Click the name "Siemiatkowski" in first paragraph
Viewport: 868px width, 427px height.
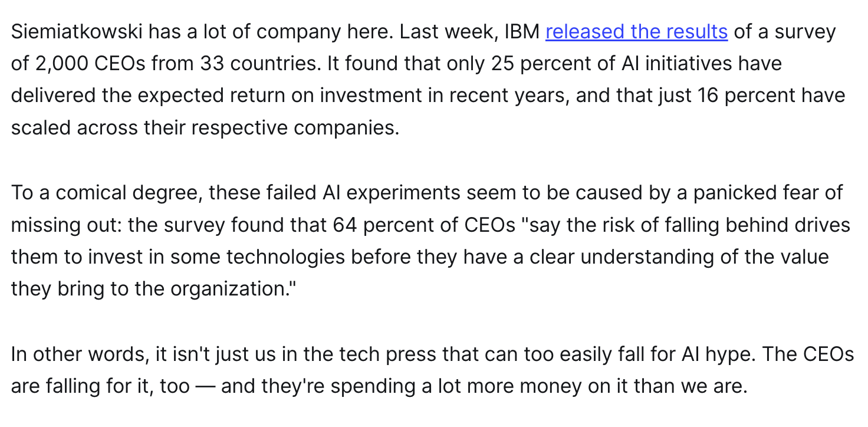(77, 31)
